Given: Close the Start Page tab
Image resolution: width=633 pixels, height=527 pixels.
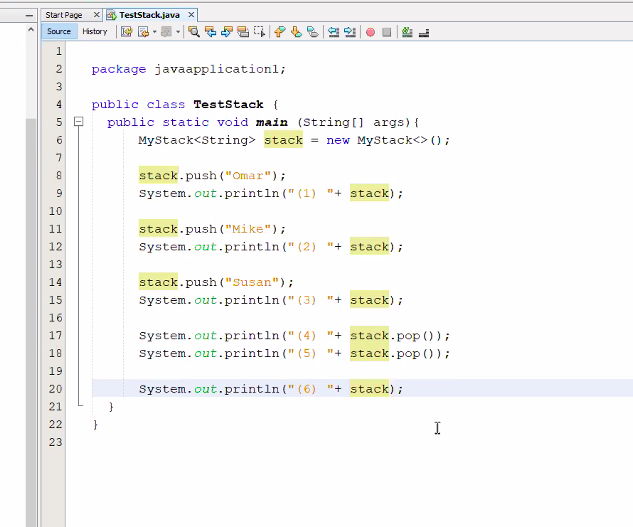Looking at the screenshot, I should click(x=96, y=15).
